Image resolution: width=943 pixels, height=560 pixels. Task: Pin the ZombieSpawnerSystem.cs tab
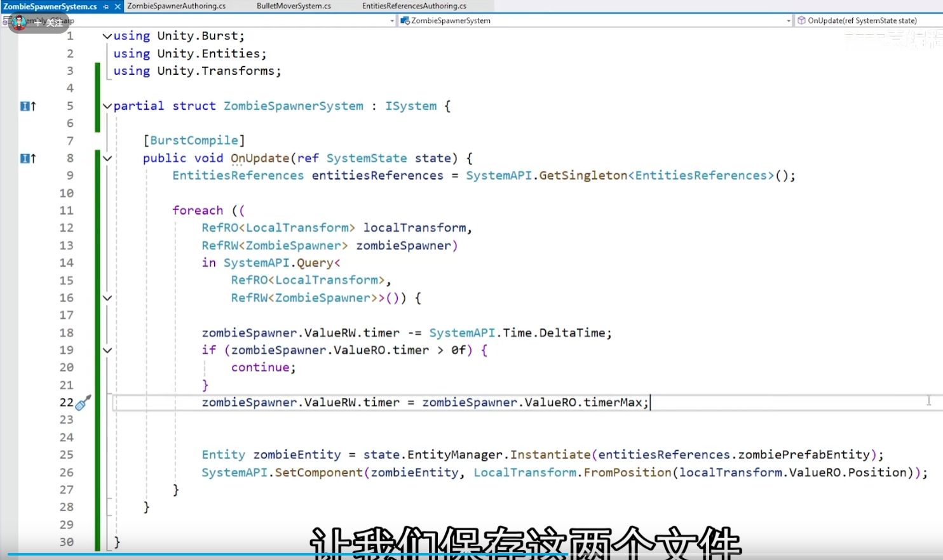(106, 6)
